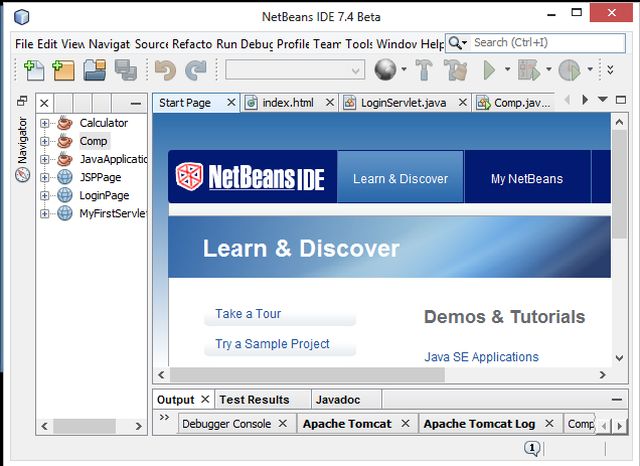Screen dimensions: 640x466
Task: Click the Build Project hammer icon
Action: 424,70
